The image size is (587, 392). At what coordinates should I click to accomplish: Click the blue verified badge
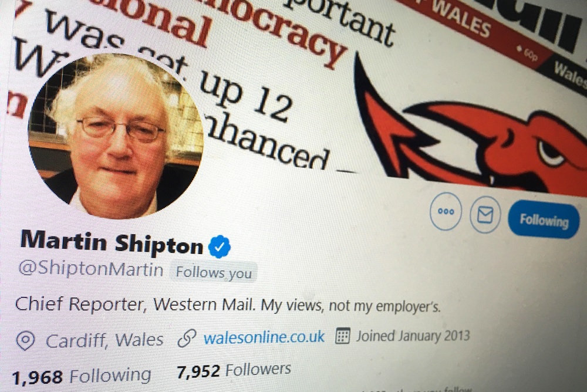220,246
